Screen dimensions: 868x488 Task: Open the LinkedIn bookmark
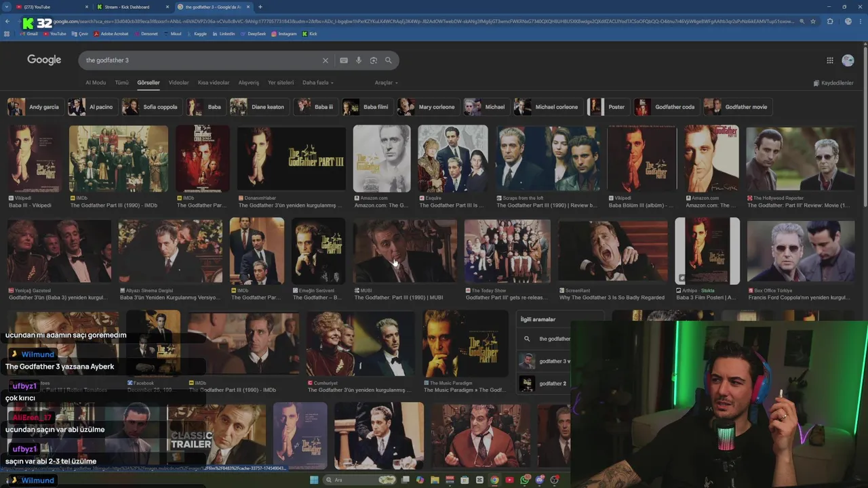click(x=223, y=34)
